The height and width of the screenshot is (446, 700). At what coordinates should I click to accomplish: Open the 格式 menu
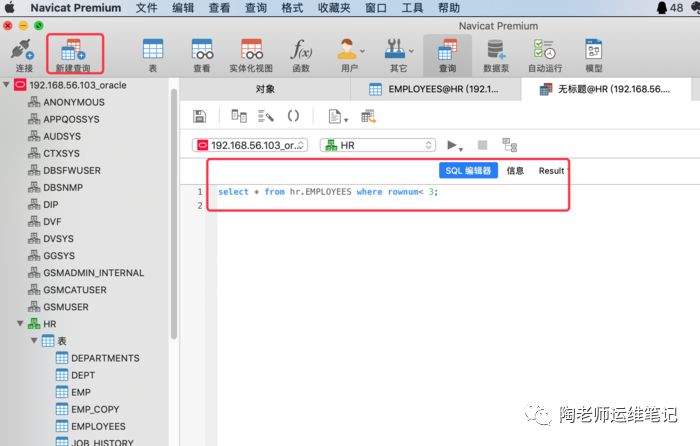click(292, 8)
